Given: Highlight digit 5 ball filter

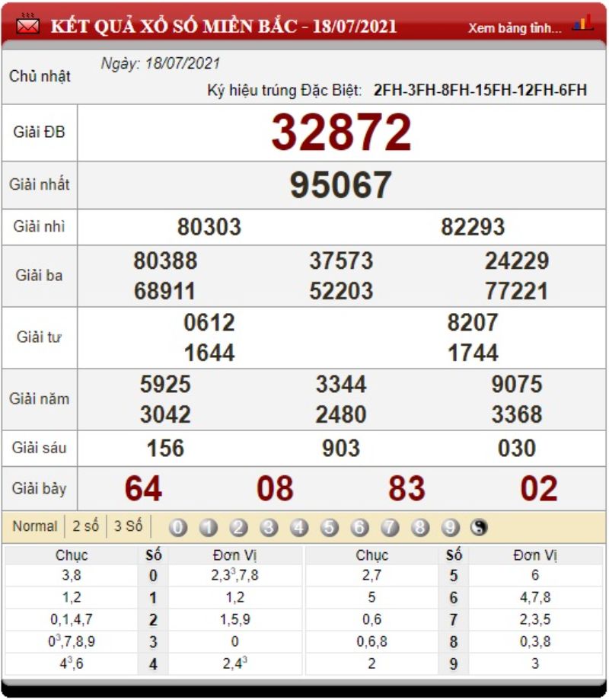Looking at the screenshot, I should [x=330, y=527].
